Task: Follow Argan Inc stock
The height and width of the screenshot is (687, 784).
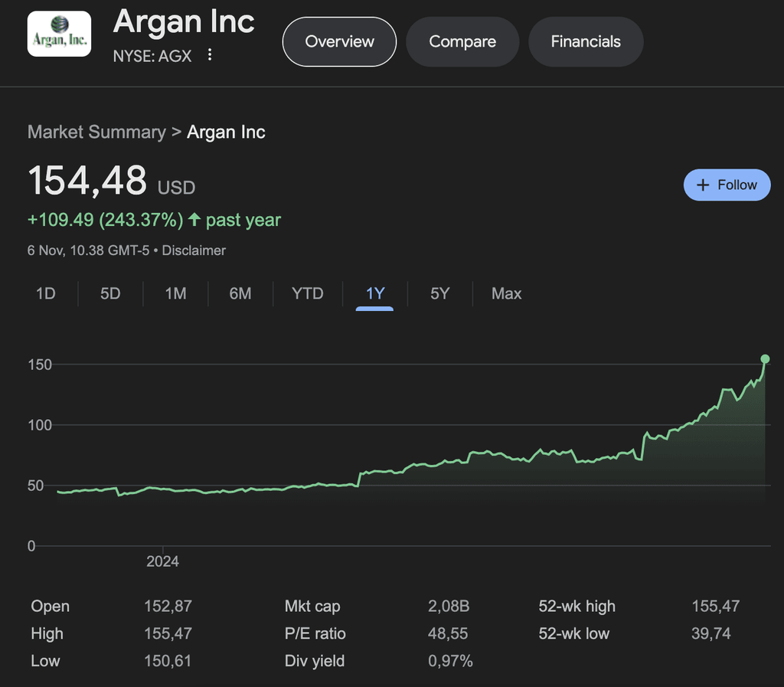Action: point(727,185)
